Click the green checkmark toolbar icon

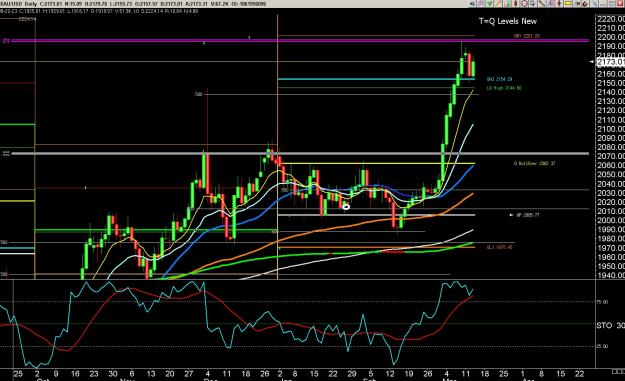(489, 4)
